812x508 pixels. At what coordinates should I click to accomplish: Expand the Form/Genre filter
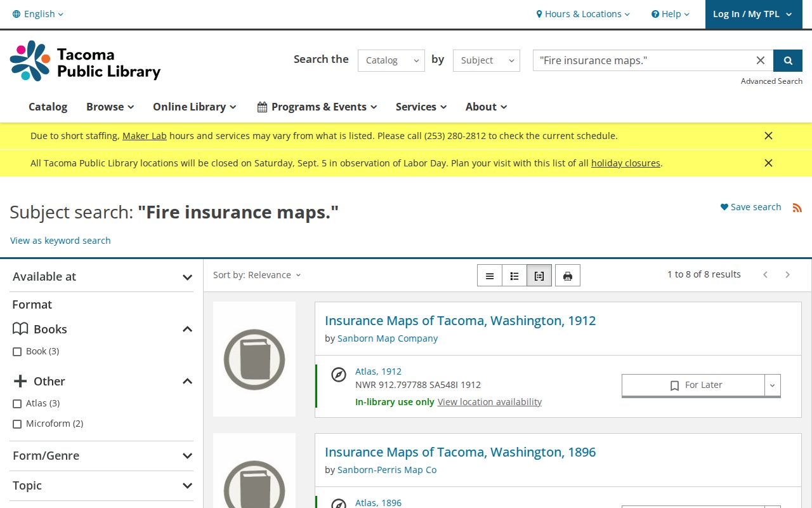click(x=101, y=456)
